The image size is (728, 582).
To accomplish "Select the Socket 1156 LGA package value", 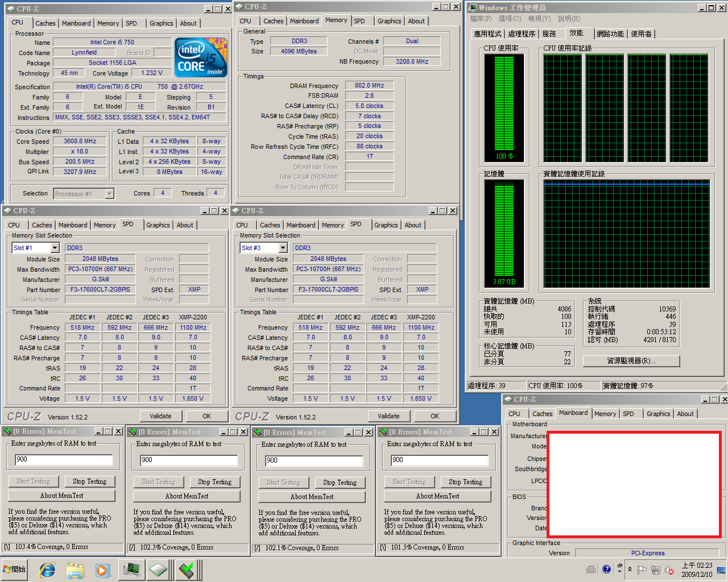I will (x=112, y=63).
